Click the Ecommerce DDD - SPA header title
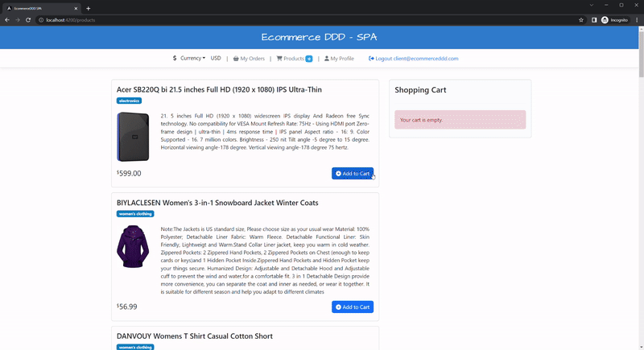644x350 pixels. coord(319,37)
